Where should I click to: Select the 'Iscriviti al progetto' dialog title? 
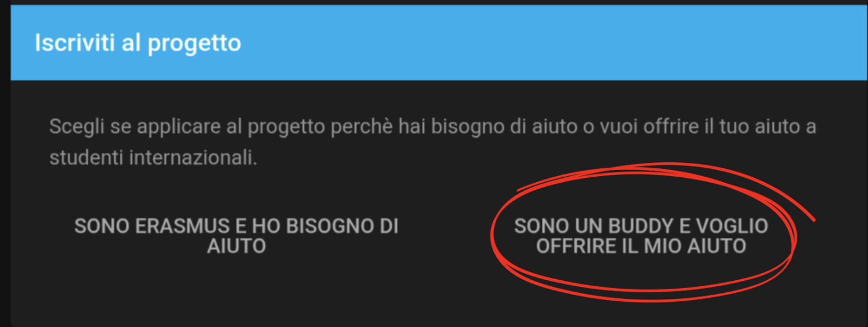[x=138, y=44]
